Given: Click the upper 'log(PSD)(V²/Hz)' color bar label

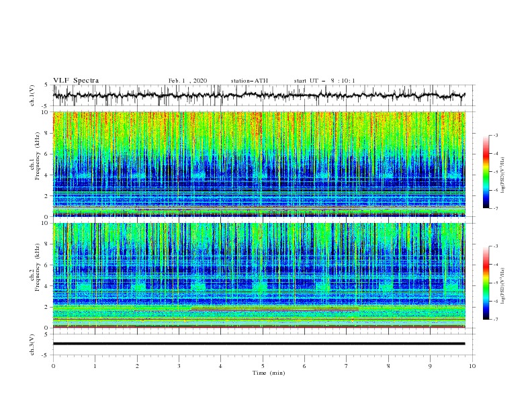Looking at the screenshot, I should 503,175.
